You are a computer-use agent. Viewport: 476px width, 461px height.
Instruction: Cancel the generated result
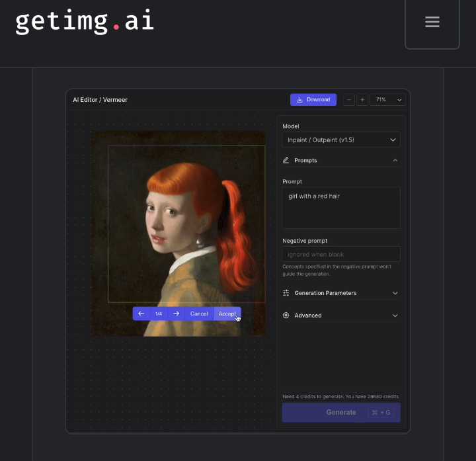pyautogui.click(x=199, y=314)
